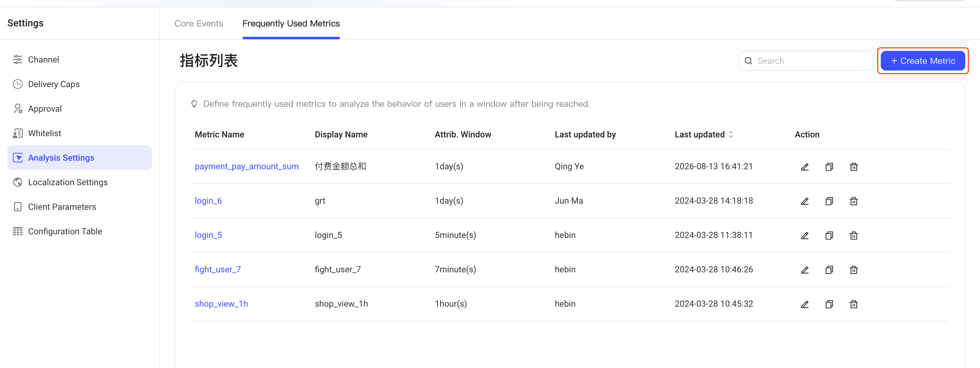Sort by Last updated column arrows
This screenshot has height=368, width=980.
point(730,135)
